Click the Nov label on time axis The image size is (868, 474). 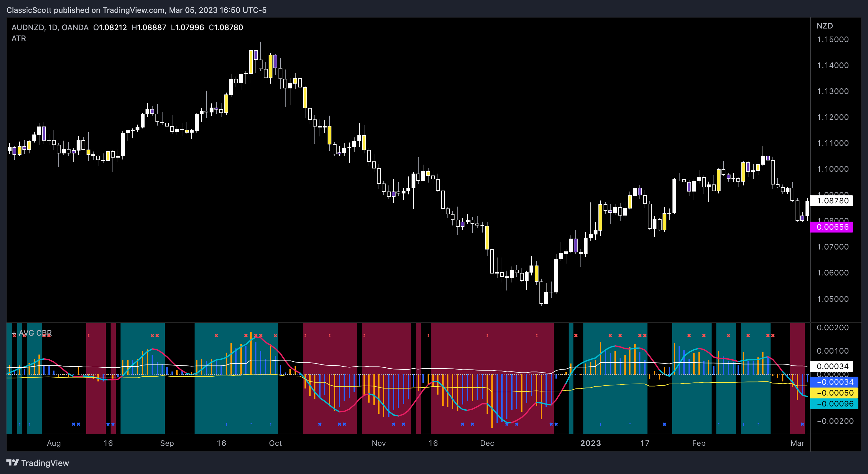(x=379, y=443)
